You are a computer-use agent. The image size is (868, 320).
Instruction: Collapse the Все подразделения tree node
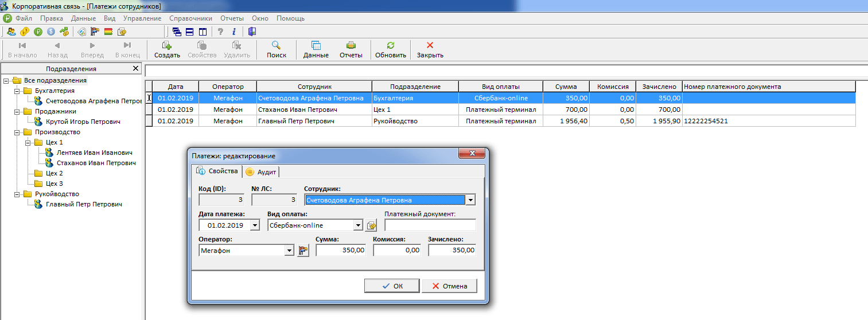[5, 80]
